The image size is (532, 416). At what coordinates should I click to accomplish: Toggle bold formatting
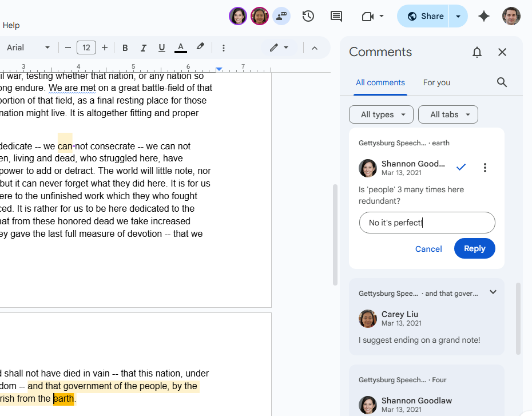(125, 47)
